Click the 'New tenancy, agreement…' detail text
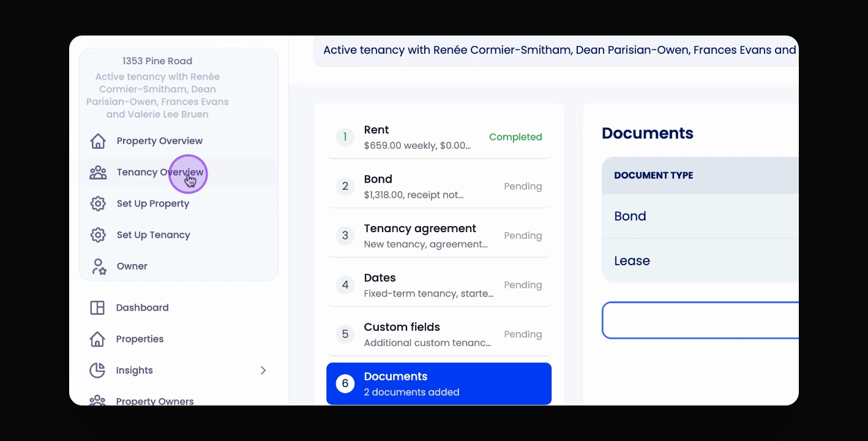Screen dimensions: 868x441 pos(426,244)
